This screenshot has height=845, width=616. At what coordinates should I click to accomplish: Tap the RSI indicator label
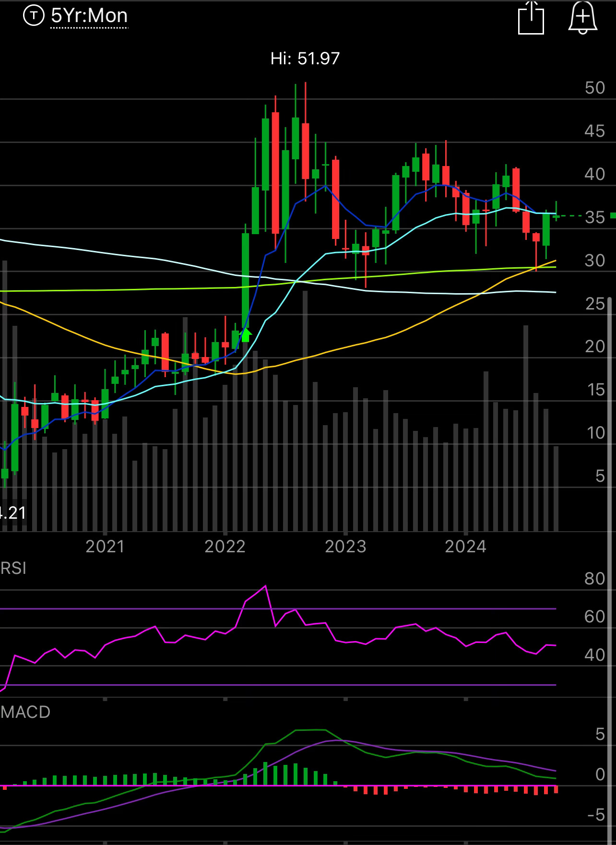pyautogui.click(x=13, y=568)
